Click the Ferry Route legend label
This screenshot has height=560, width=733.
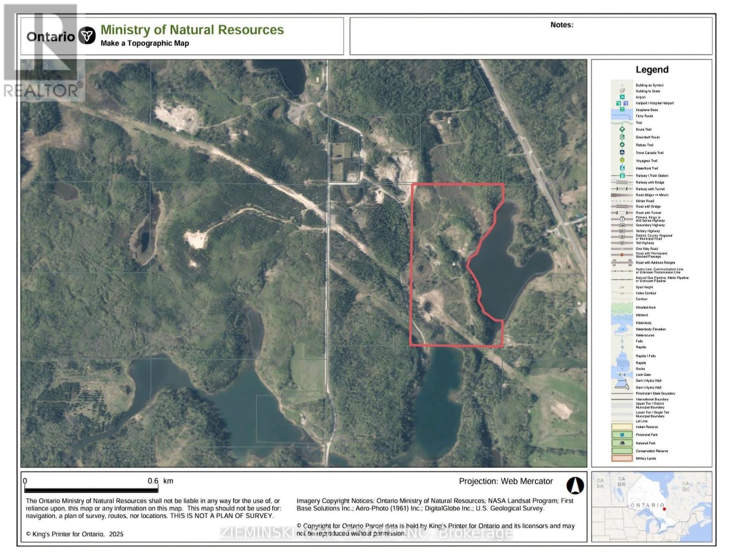pyautogui.click(x=644, y=116)
